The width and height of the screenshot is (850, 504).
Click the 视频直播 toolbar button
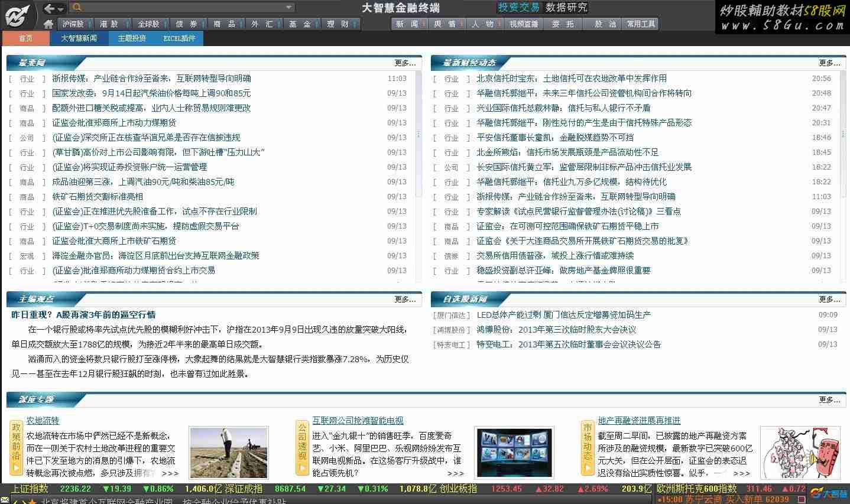524,24
